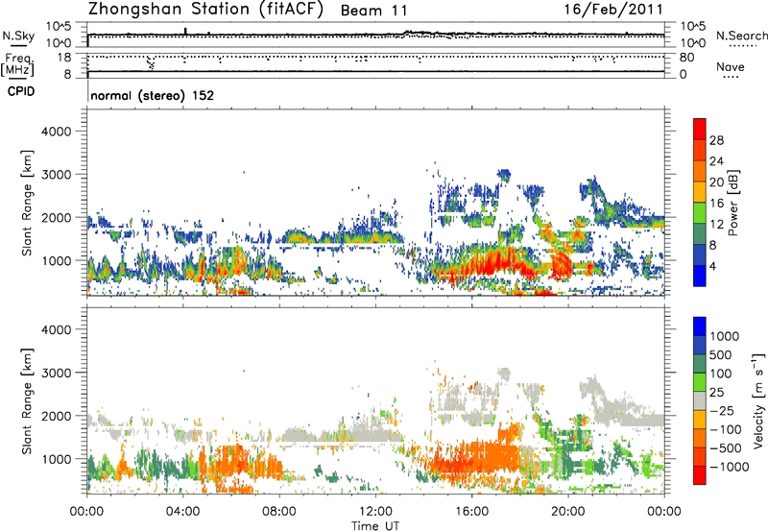Image resolution: width=768 pixels, height=532 pixels.
Task: Select the 25 label on the velocity colorbar
Action: point(716,393)
